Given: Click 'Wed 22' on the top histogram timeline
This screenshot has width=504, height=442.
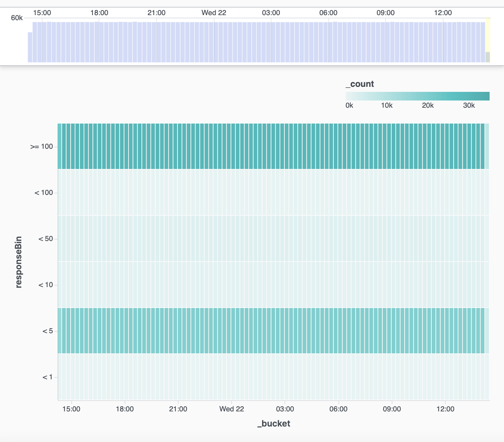Looking at the screenshot, I should coord(214,13).
